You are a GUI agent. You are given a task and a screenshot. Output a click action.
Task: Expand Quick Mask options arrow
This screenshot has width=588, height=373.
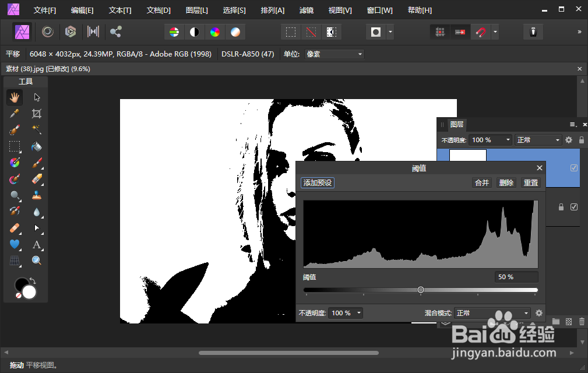tap(390, 32)
